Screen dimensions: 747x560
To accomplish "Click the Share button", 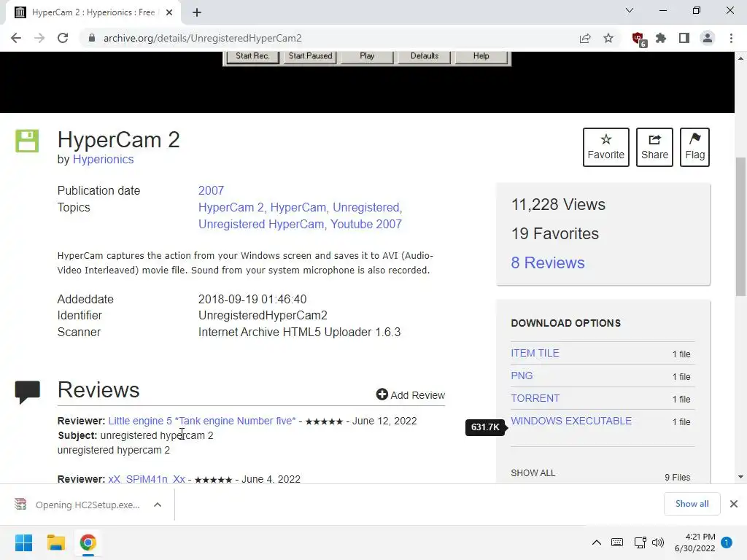I will pyautogui.click(x=654, y=147).
